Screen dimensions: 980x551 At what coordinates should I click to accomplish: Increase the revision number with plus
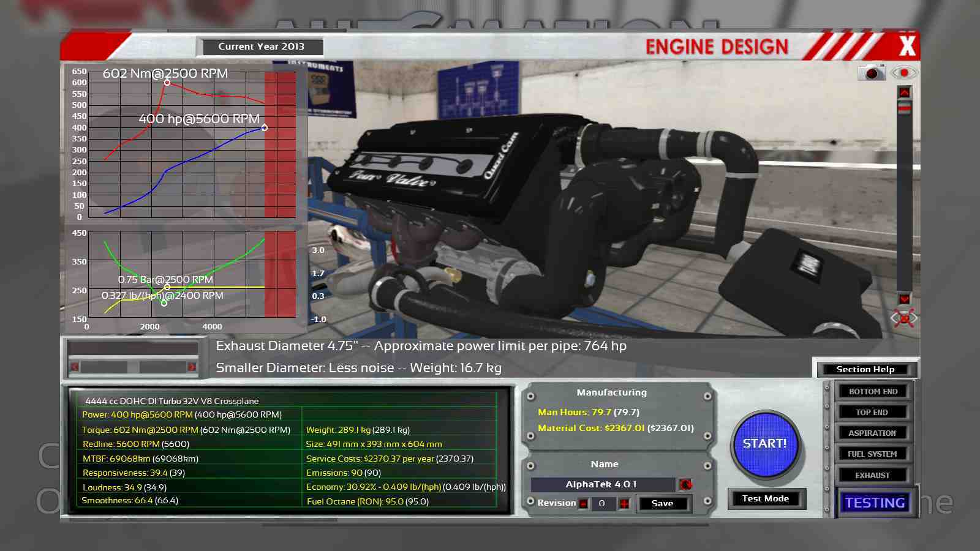624,504
